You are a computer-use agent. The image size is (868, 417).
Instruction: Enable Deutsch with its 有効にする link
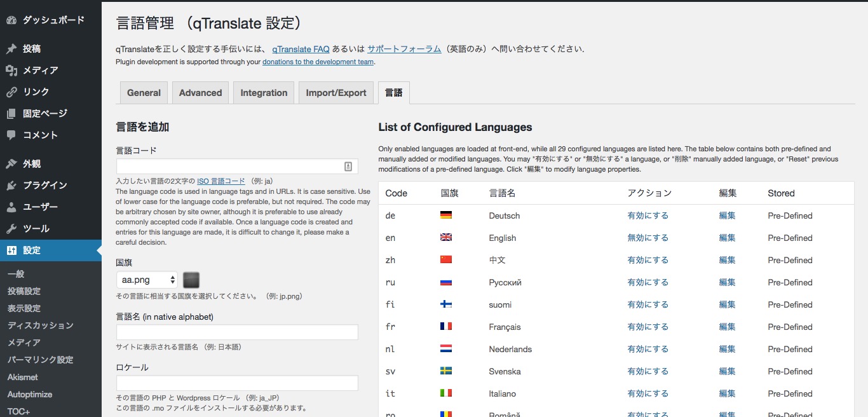(648, 215)
